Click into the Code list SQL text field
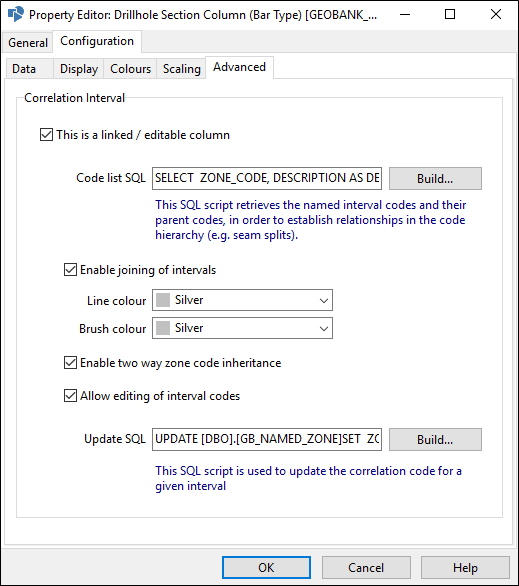Viewport: 519px width, 586px height. point(267,178)
